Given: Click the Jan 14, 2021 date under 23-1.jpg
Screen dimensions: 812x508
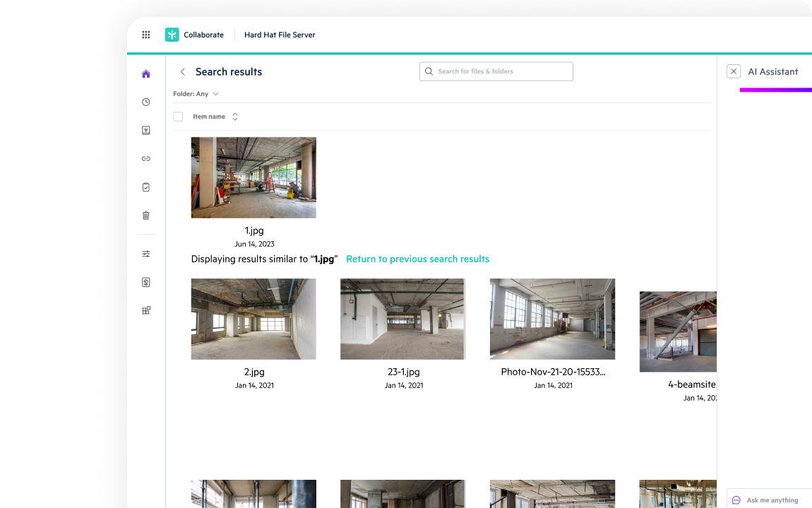Looking at the screenshot, I should pos(404,385).
